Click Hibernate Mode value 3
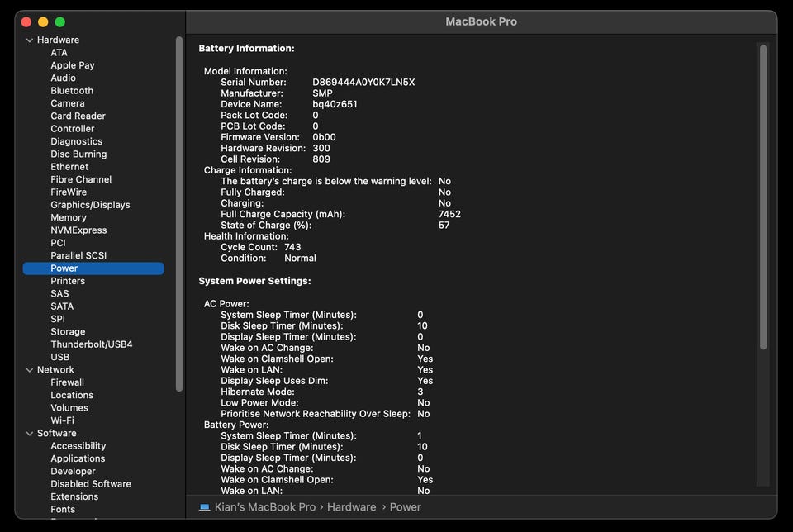Image resolution: width=793 pixels, height=532 pixels. tap(420, 392)
